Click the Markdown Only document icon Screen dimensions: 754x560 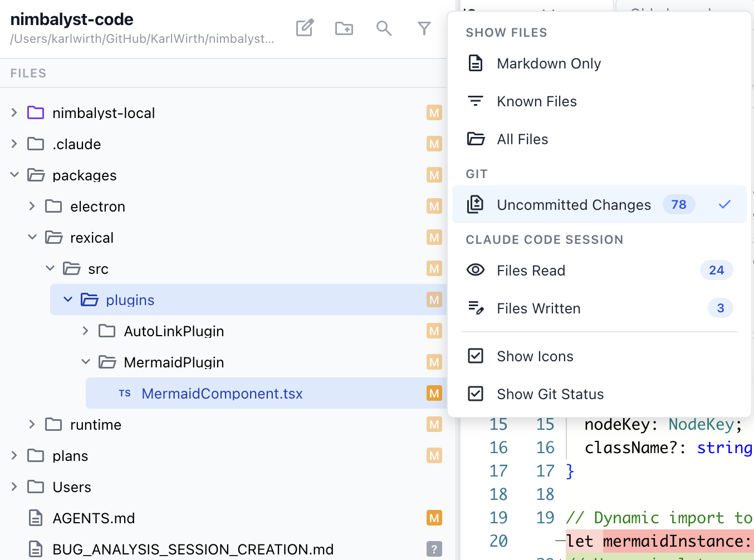coord(476,63)
